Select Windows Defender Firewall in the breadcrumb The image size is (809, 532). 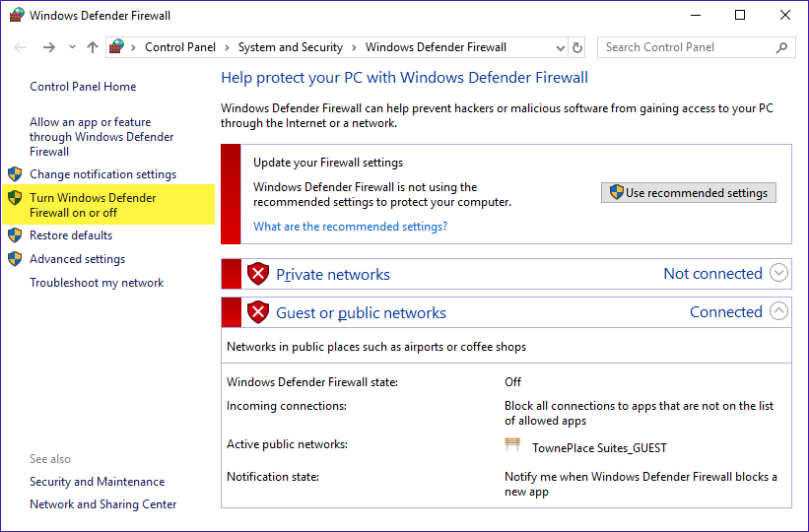point(436,47)
